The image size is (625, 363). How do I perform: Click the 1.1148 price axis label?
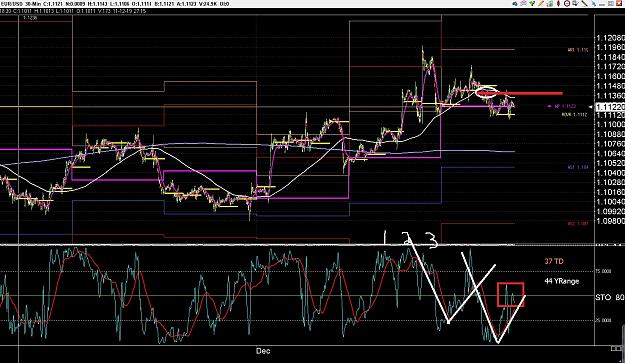tap(610, 86)
